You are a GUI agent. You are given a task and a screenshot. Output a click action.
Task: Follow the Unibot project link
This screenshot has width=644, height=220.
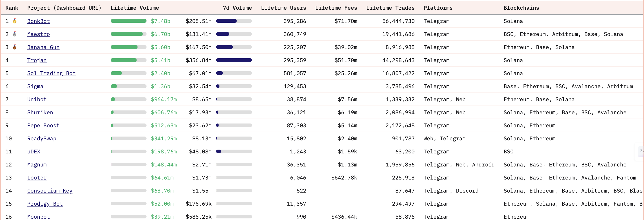(x=37, y=99)
